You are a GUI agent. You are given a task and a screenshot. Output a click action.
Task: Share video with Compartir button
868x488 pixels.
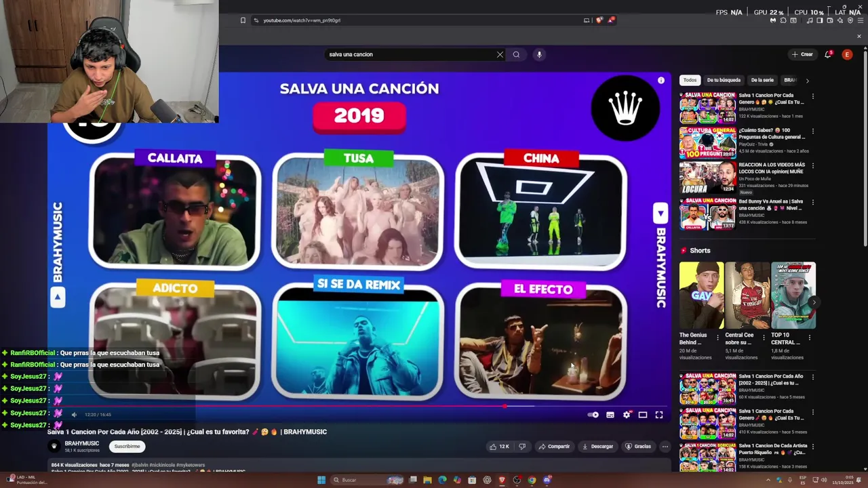tap(554, 446)
